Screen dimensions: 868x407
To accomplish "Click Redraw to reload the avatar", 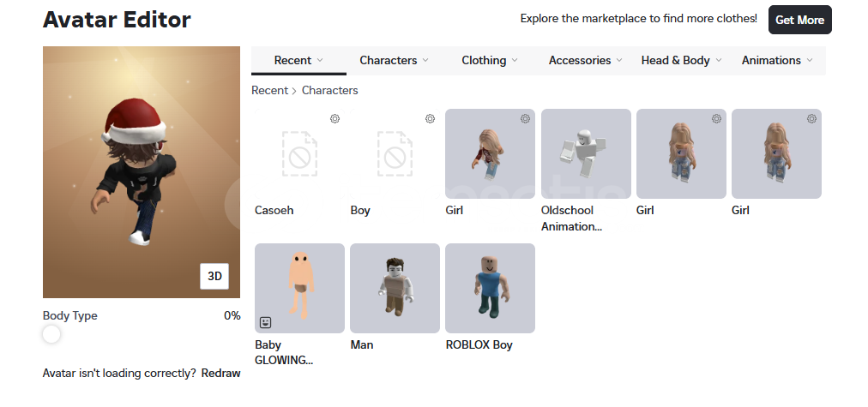I will click(x=221, y=374).
